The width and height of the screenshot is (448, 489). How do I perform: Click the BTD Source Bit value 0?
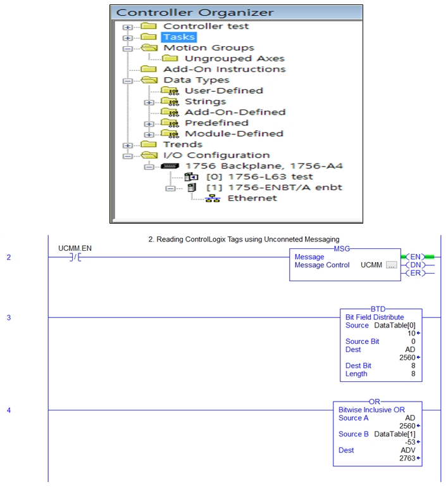point(413,342)
